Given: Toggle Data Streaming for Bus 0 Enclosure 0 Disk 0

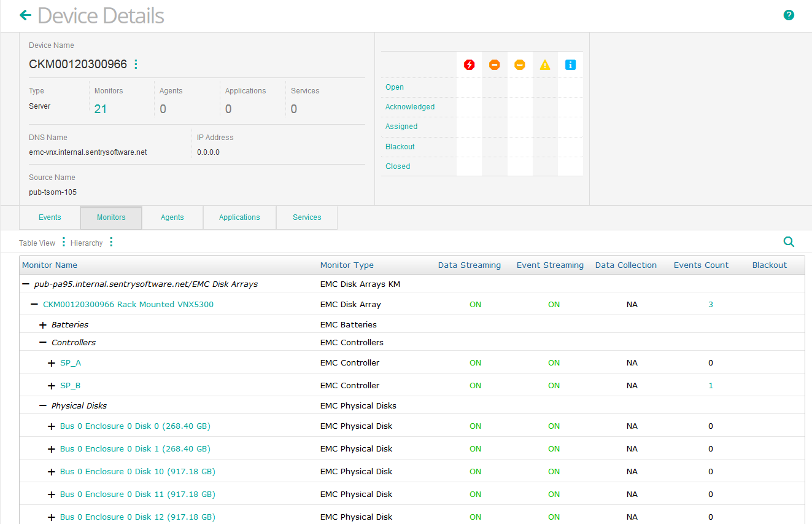Looking at the screenshot, I should tap(475, 426).
